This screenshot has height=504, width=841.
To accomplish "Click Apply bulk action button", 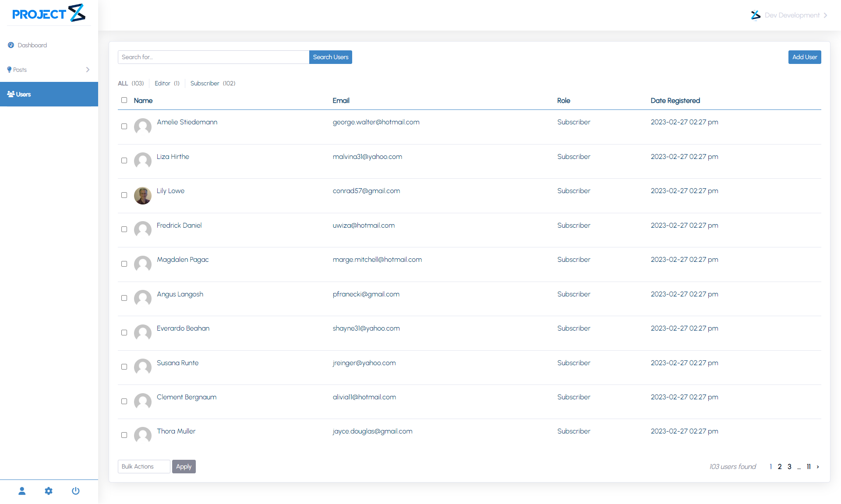I will pyautogui.click(x=184, y=467).
